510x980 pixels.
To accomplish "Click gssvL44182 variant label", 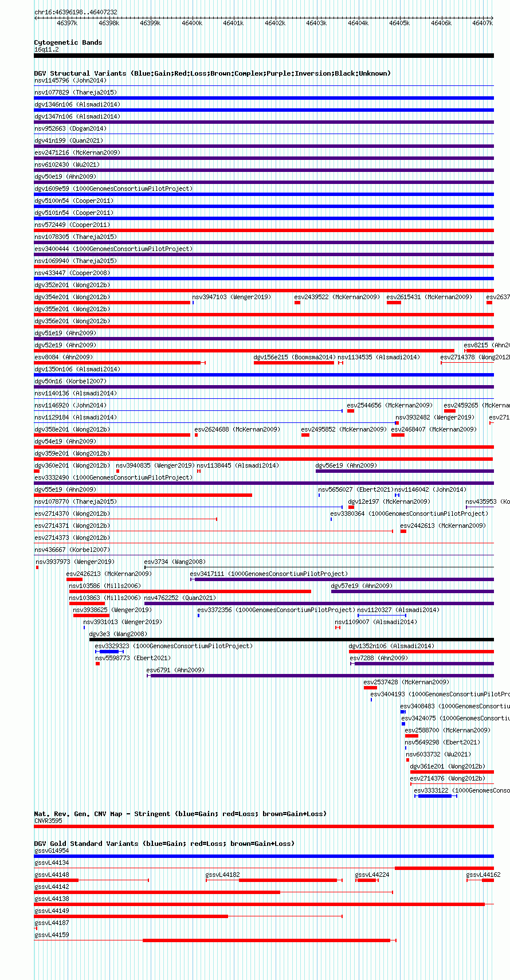I will pyautogui.click(x=223, y=875).
